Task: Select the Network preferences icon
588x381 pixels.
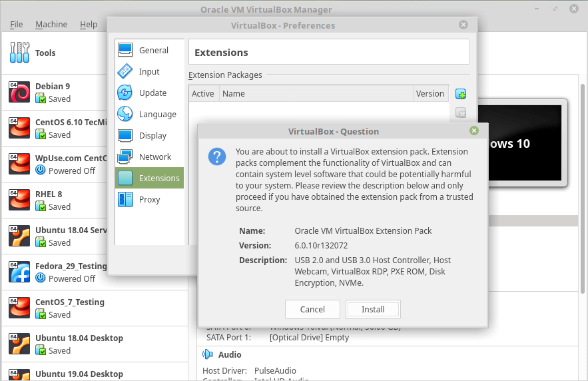Action: tap(125, 157)
